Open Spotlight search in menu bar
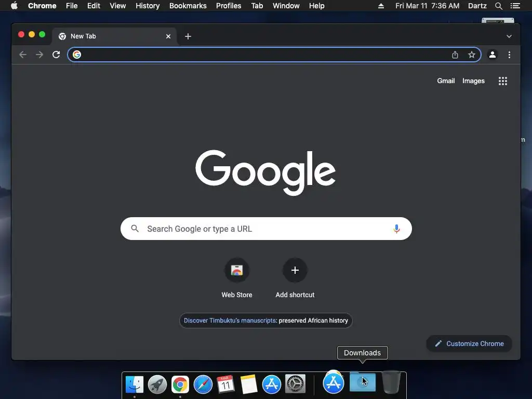 click(x=498, y=6)
